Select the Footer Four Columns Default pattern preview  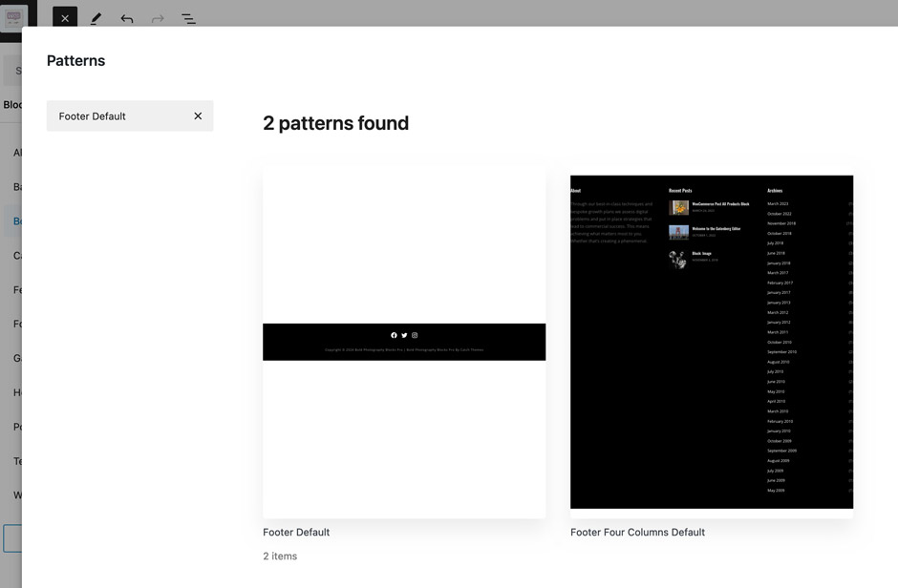click(711, 342)
